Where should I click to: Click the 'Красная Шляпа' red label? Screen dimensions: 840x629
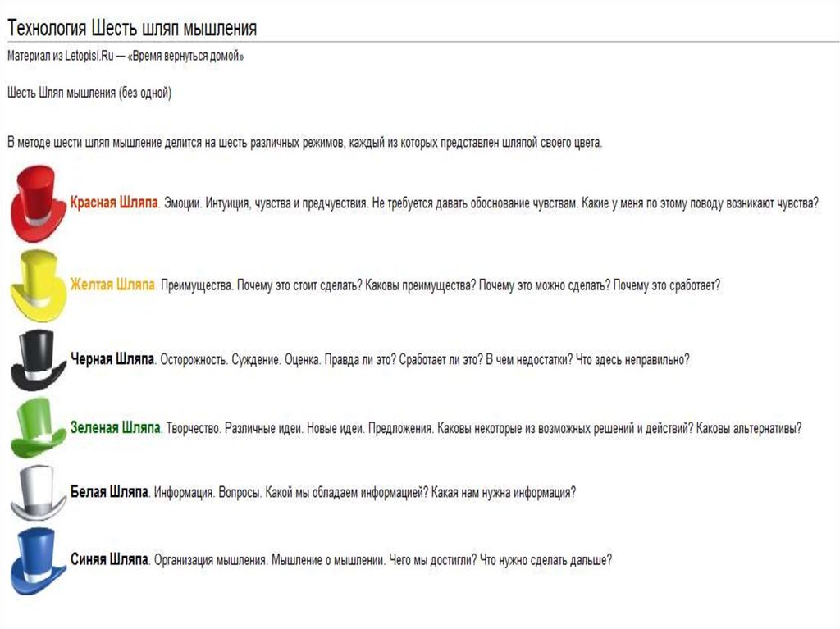pos(114,203)
